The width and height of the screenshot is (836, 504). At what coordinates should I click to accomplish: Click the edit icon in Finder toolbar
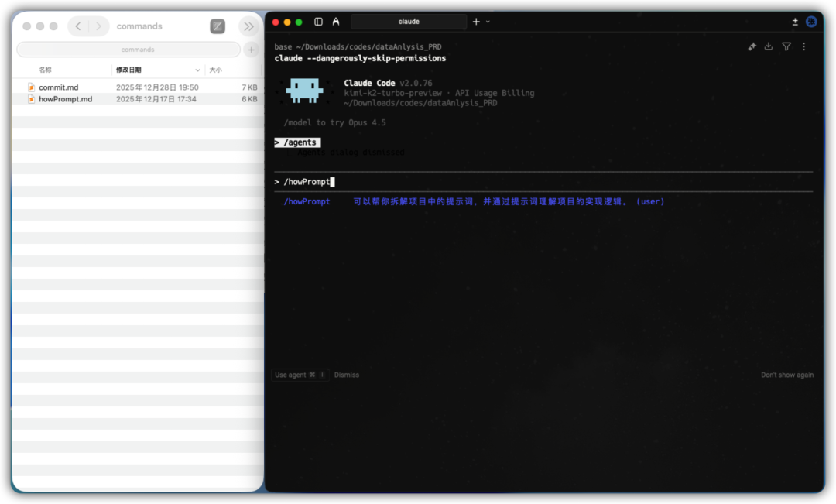pyautogui.click(x=218, y=26)
